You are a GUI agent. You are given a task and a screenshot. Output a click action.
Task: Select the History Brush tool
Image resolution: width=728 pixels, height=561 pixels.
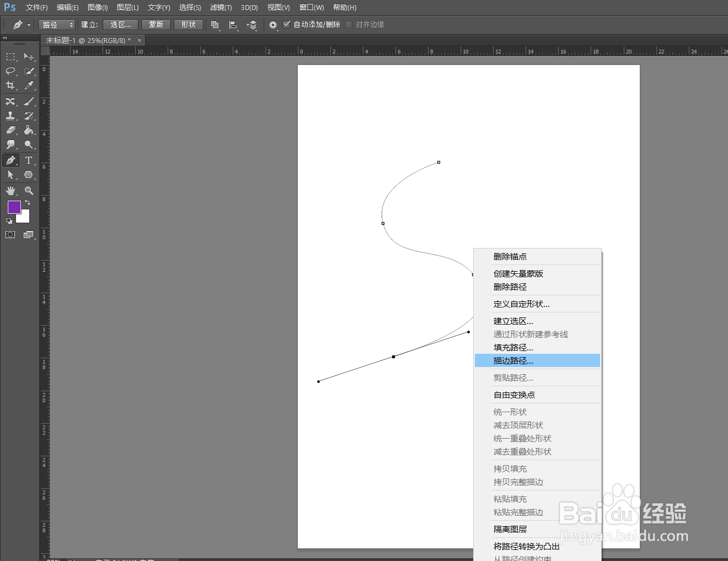(29, 116)
